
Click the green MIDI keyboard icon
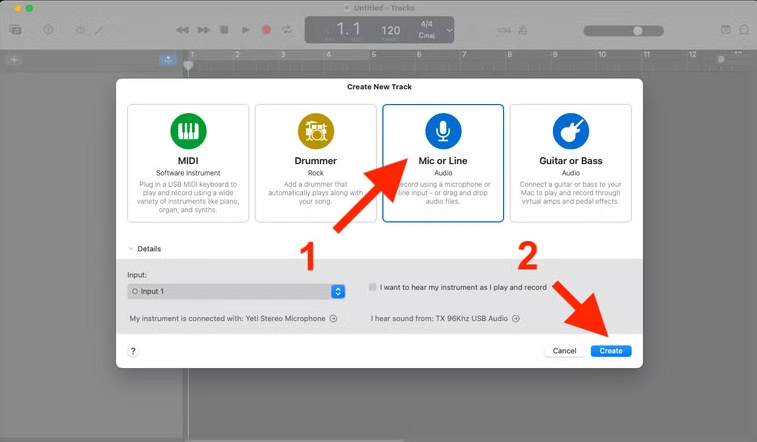[x=188, y=131]
